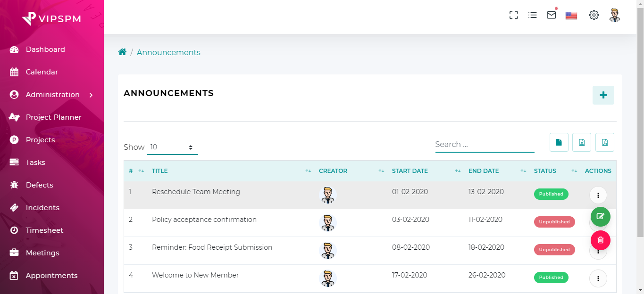Open the actions menu for 'Welcome to New Member'
Screen dimensions: 644x294
(598, 278)
